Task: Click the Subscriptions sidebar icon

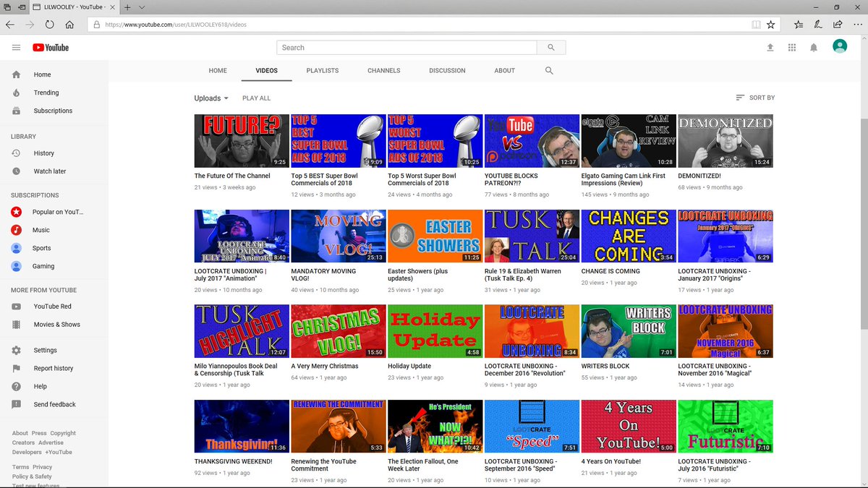Action: [17, 111]
